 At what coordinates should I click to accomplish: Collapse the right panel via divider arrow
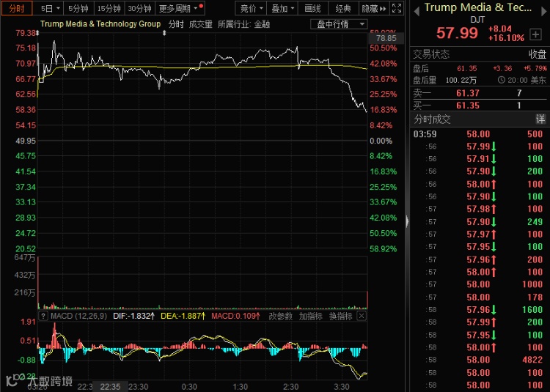(407, 221)
